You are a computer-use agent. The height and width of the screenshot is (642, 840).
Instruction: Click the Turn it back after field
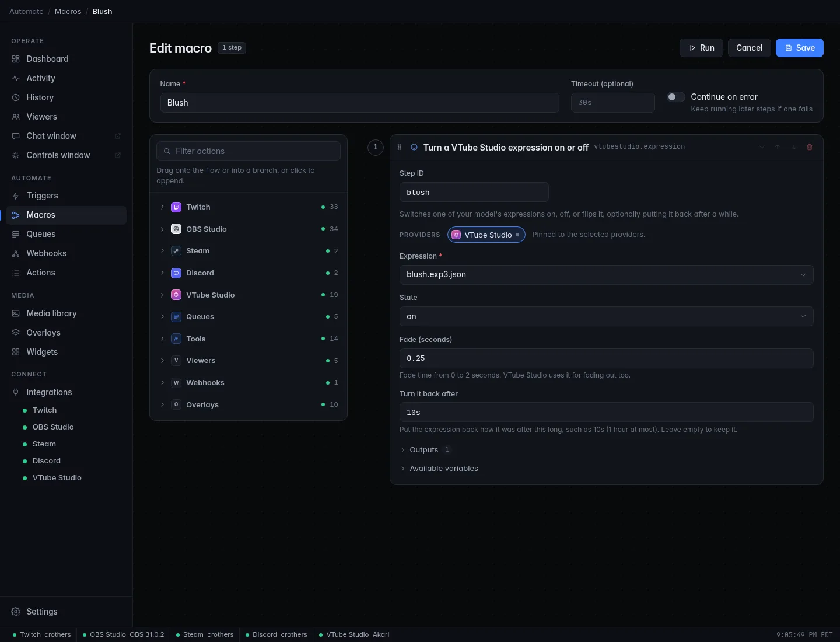coord(606,412)
